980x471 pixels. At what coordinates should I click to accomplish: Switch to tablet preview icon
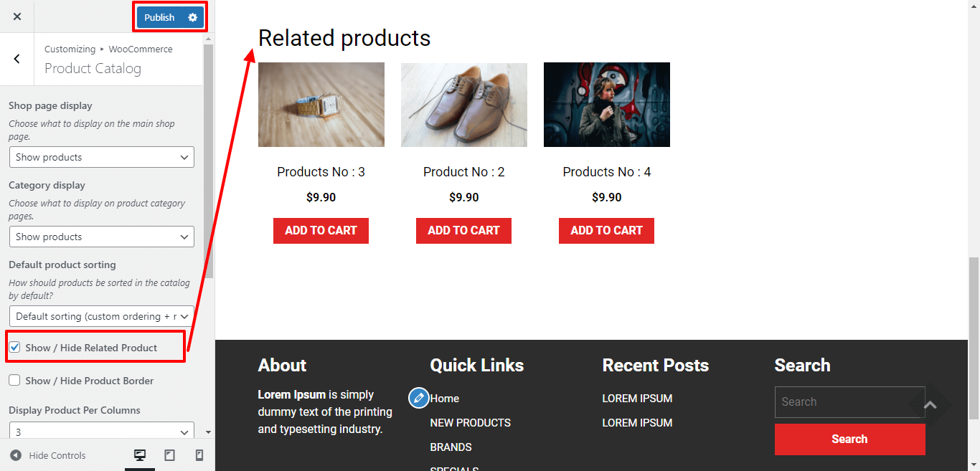point(170,455)
